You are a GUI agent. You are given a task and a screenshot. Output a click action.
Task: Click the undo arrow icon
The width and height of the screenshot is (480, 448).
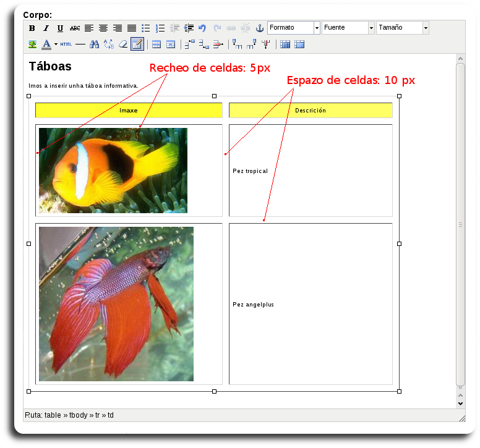[202, 28]
